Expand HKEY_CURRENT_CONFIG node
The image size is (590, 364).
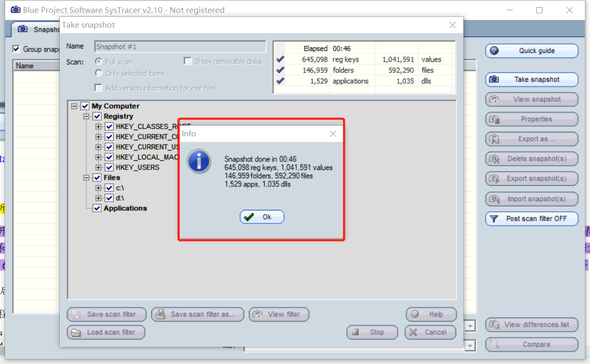[x=98, y=136]
